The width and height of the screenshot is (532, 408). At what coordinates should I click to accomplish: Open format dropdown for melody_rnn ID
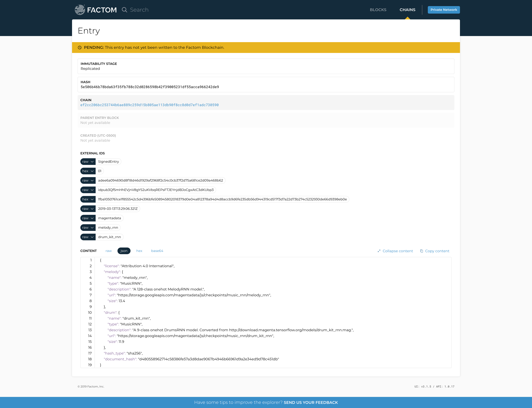pyautogui.click(x=88, y=228)
